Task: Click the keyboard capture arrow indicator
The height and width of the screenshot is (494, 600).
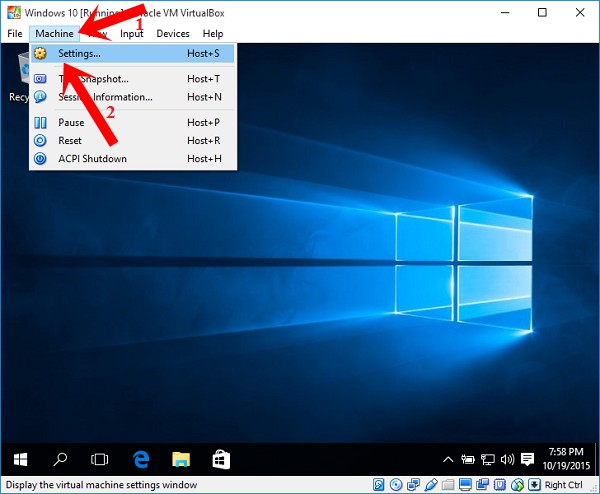Action: pyautogui.click(x=534, y=485)
